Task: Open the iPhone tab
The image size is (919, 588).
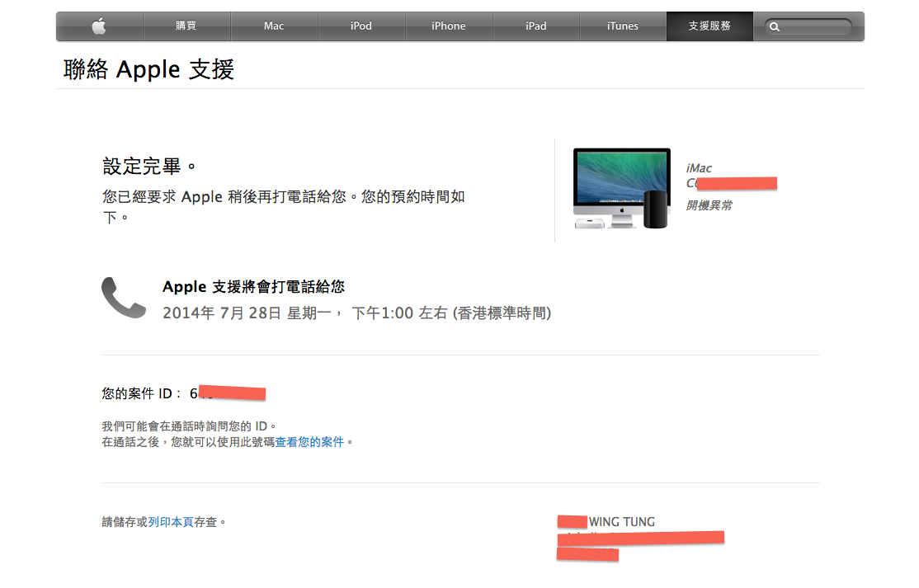Action: click(449, 26)
